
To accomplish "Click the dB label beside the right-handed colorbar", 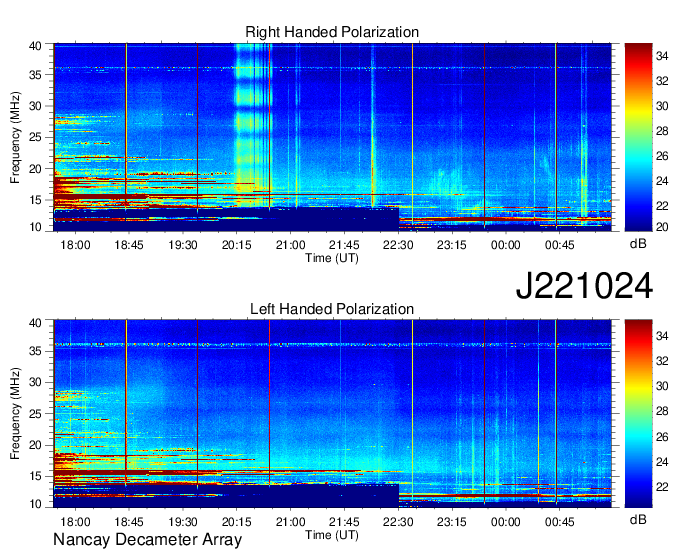I will [638, 244].
